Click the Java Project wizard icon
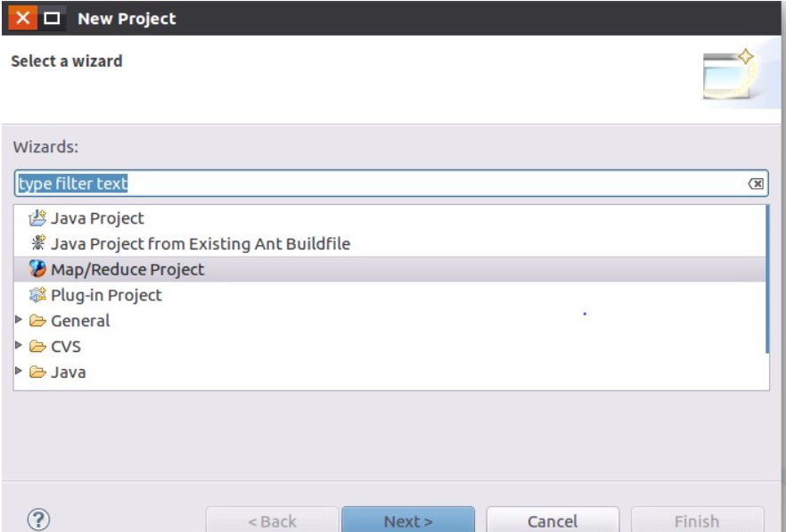 click(37, 217)
